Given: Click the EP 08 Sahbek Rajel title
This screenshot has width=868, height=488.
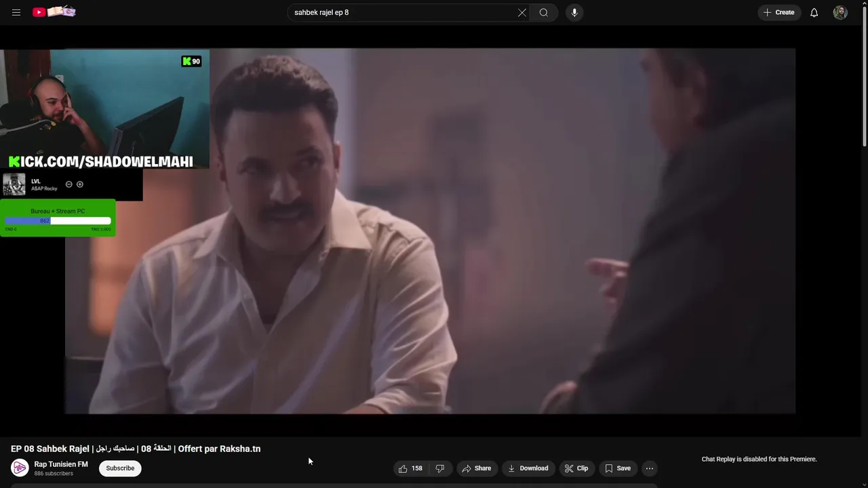Looking at the screenshot, I should (x=136, y=449).
